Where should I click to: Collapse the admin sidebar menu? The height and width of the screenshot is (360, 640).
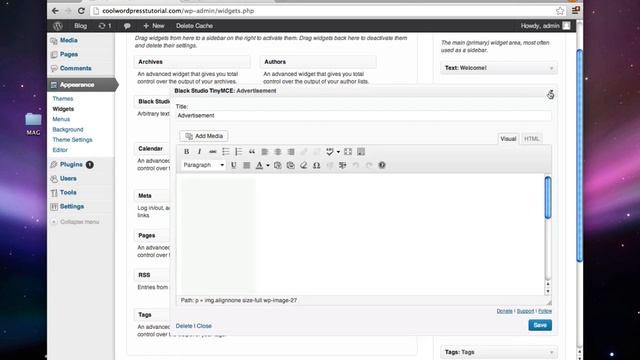click(x=76, y=222)
